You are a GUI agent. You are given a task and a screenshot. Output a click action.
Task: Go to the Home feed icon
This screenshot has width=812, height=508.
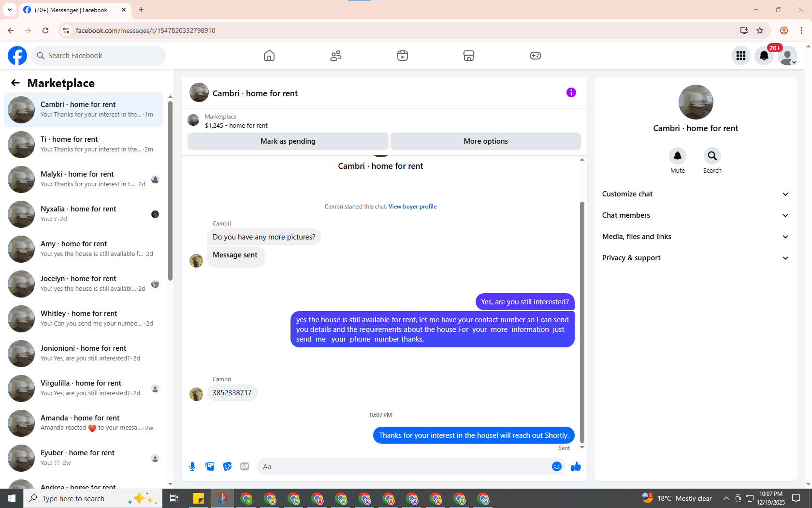(x=269, y=56)
